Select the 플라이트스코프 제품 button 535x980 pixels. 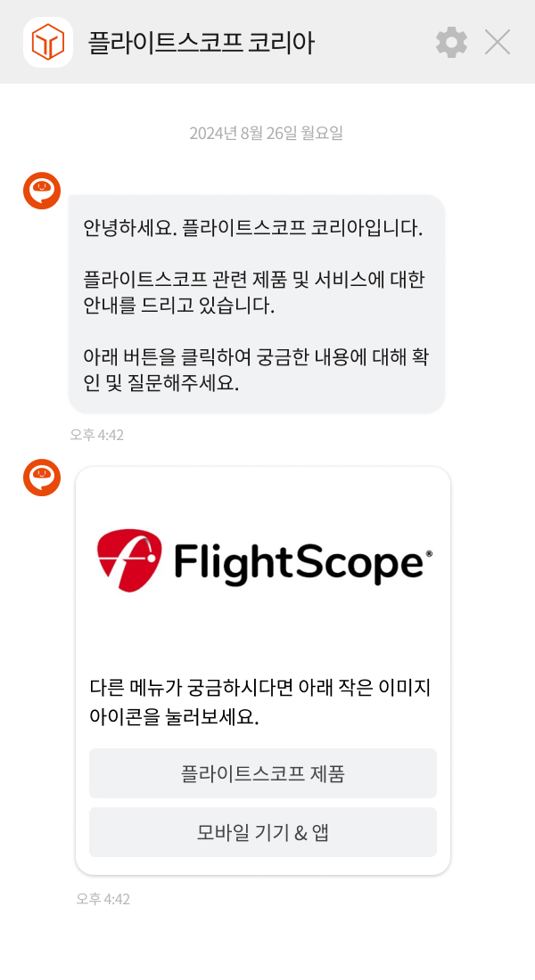point(263,773)
